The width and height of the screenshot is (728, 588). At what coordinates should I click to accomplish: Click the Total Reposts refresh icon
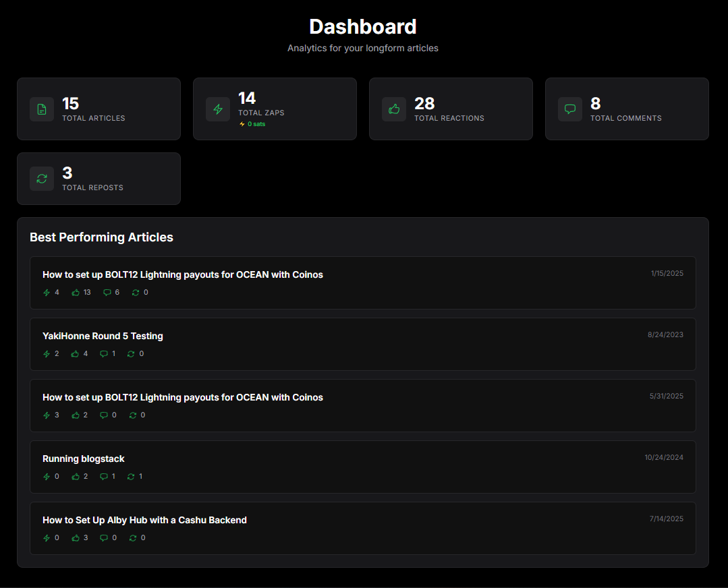coord(42,179)
